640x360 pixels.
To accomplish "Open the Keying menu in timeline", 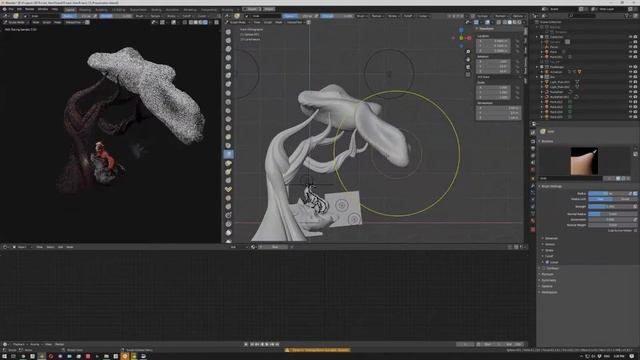I will (35, 344).
